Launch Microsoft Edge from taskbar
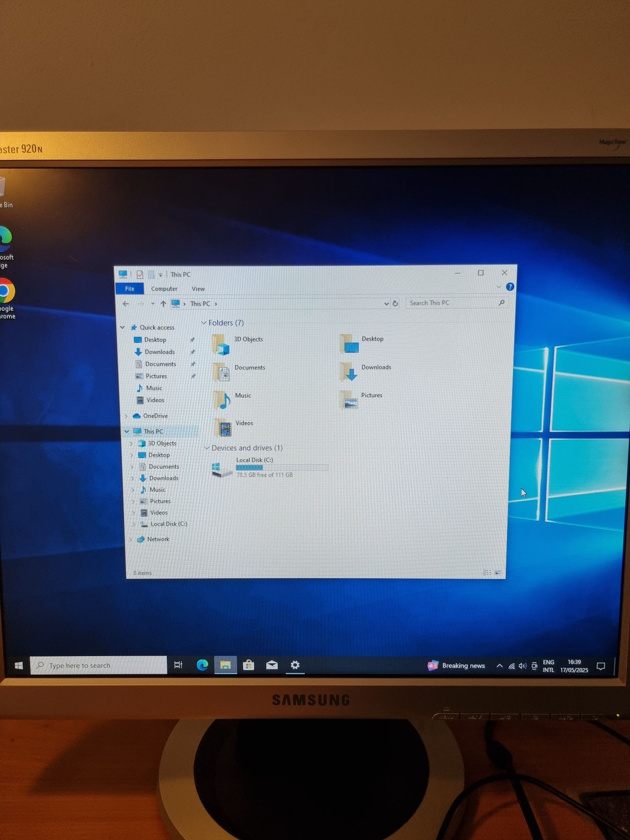Screen dimensions: 630x840 point(202,665)
